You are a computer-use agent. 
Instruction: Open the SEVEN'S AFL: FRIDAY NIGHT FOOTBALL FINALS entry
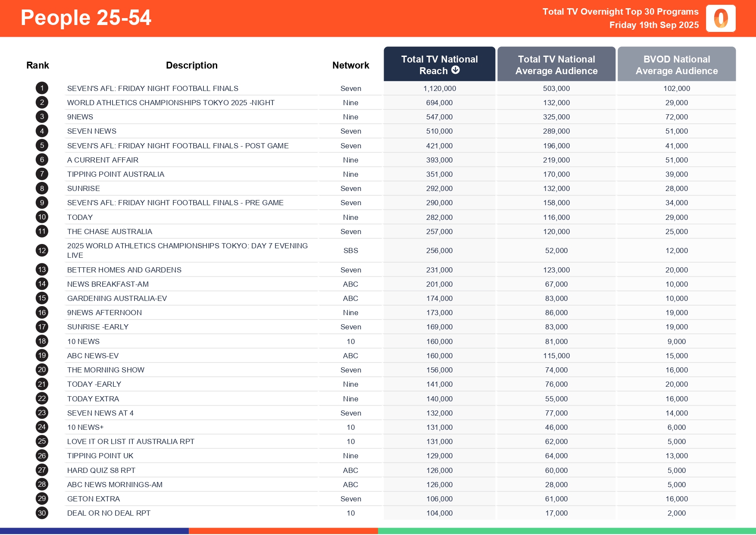[153, 88]
